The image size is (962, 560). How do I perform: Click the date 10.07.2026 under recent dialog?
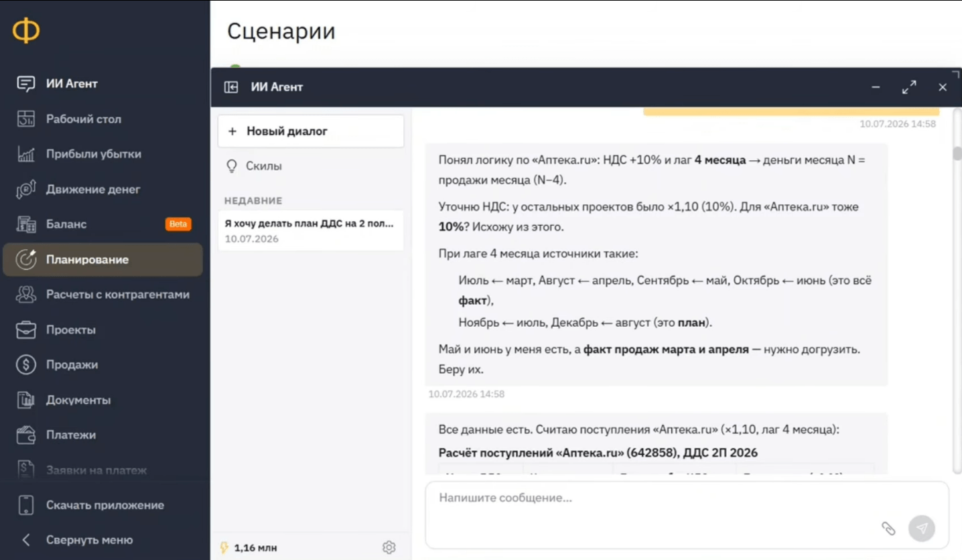point(251,239)
